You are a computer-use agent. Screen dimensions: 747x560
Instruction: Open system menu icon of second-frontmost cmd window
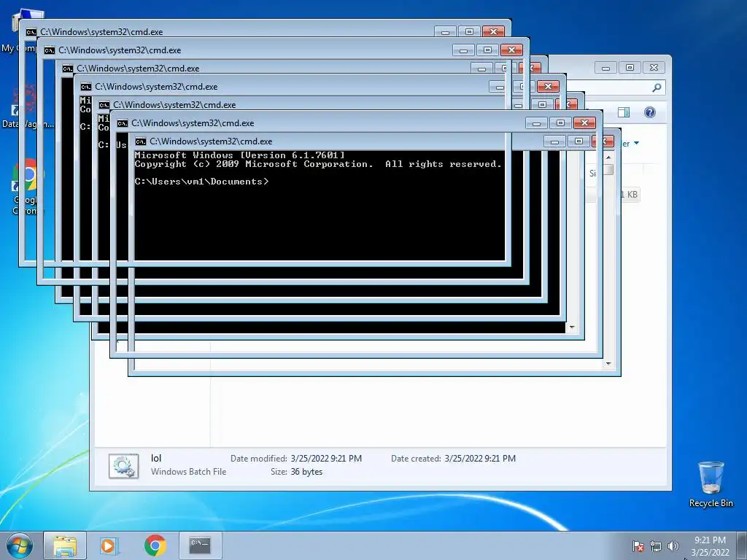[x=123, y=123]
